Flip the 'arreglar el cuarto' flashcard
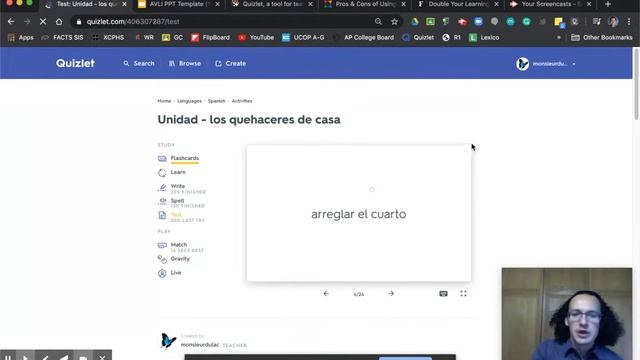The height and width of the screenshot is (360, 640). tap(359, 213)
